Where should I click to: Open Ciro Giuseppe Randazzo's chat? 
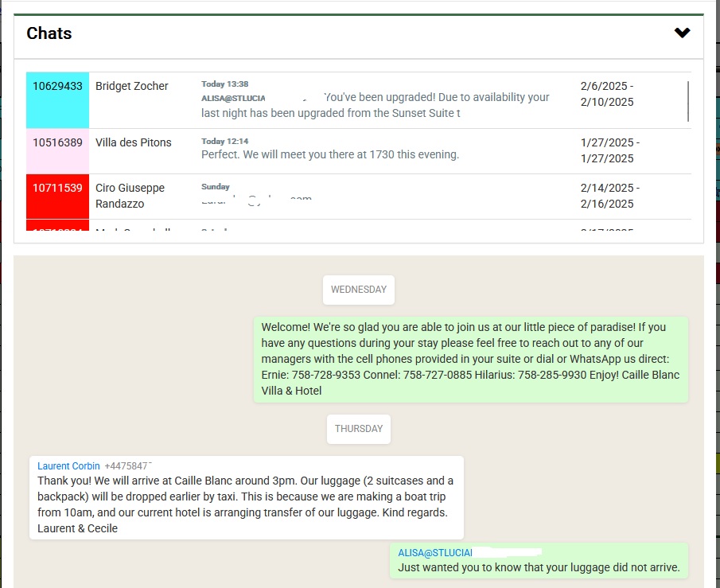(130, 196)
